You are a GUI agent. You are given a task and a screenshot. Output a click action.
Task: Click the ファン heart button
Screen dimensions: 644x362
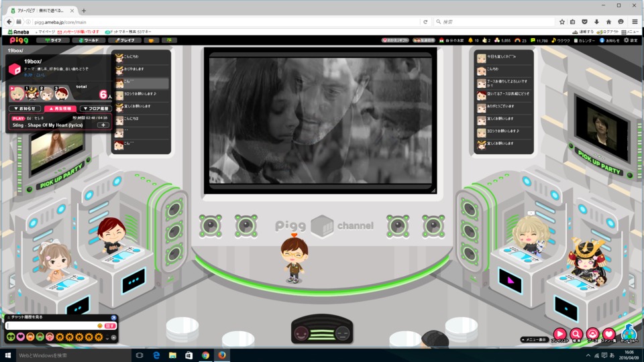608,335
